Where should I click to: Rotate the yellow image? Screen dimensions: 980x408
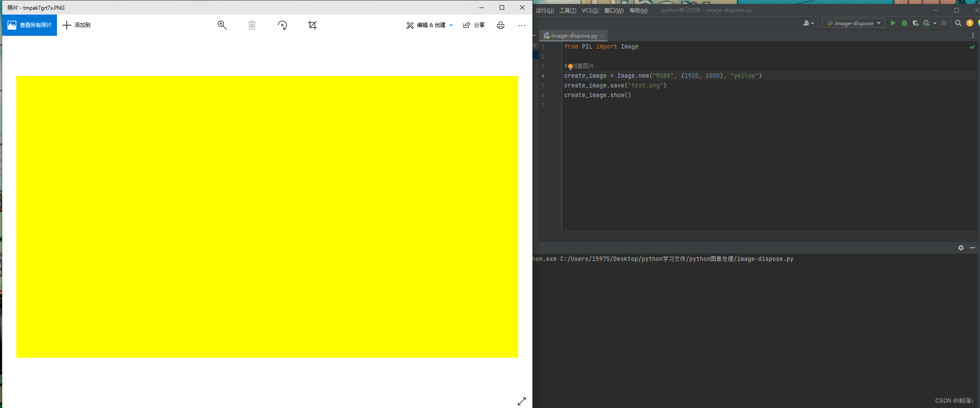coord(282,25)
